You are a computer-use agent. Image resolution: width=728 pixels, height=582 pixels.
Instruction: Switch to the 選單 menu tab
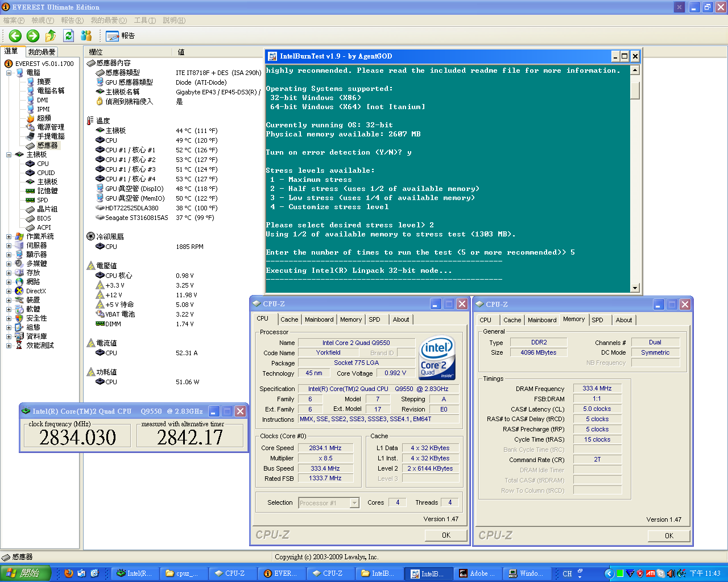coord(12,51)
